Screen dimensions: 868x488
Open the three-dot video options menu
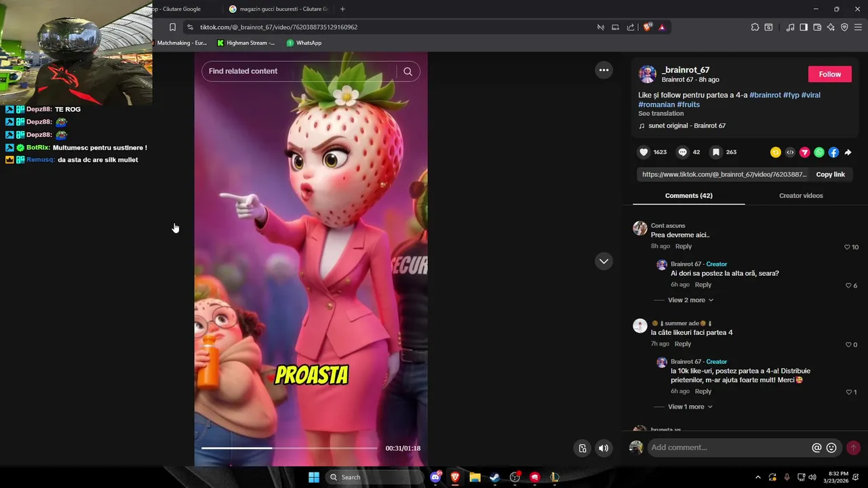[x=604, y=70]
